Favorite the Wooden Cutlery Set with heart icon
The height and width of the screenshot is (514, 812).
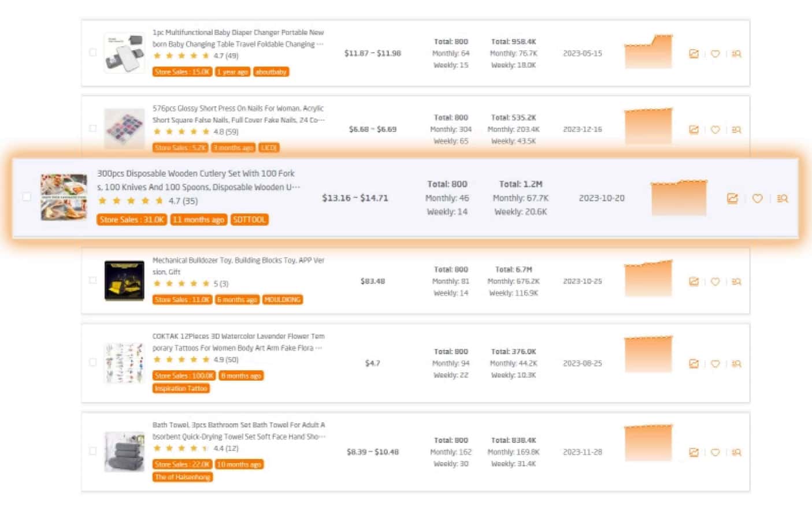[x=757, y=199]
